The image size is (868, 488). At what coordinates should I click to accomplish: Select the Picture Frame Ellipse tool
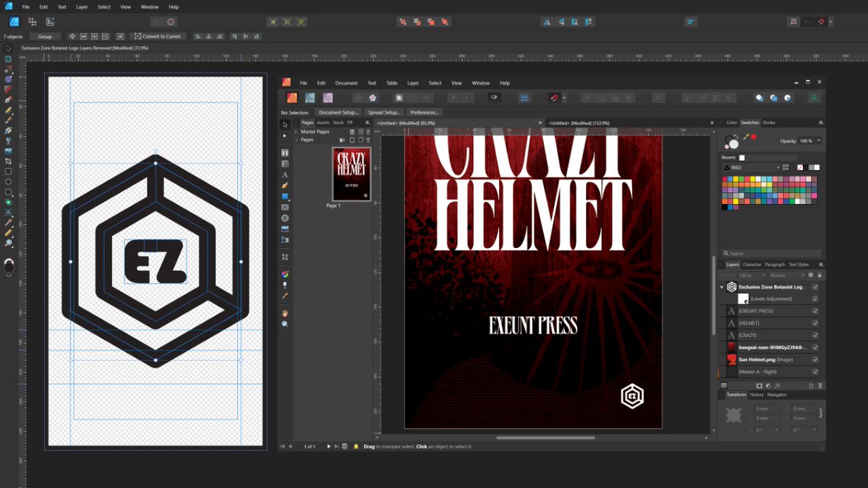pos(285,218)
